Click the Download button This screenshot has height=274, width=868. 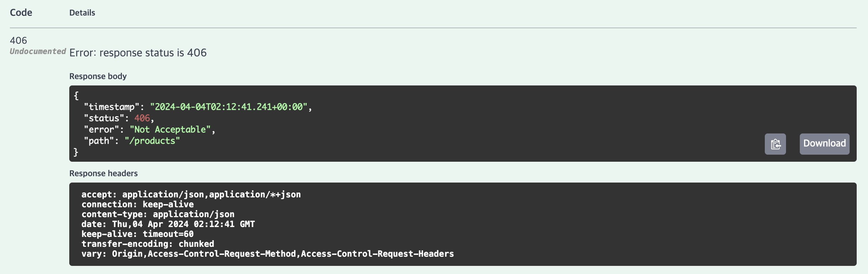[825, 144]
